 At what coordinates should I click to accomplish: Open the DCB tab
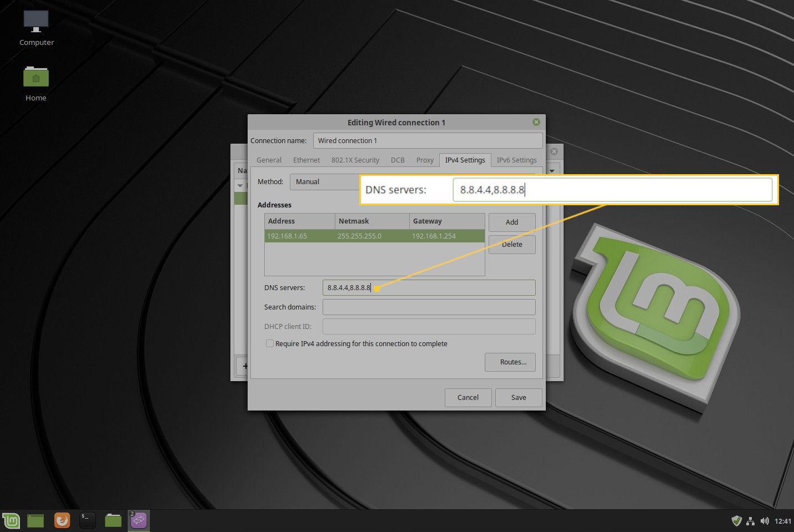398,160
